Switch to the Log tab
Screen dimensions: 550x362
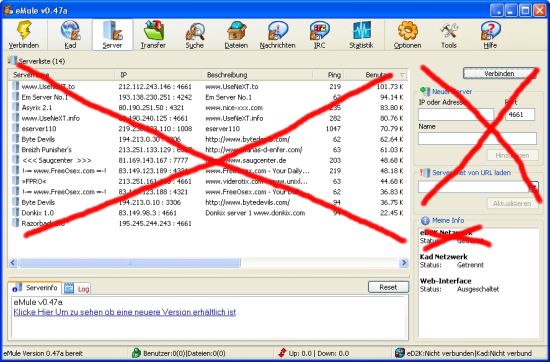(77, 289)
